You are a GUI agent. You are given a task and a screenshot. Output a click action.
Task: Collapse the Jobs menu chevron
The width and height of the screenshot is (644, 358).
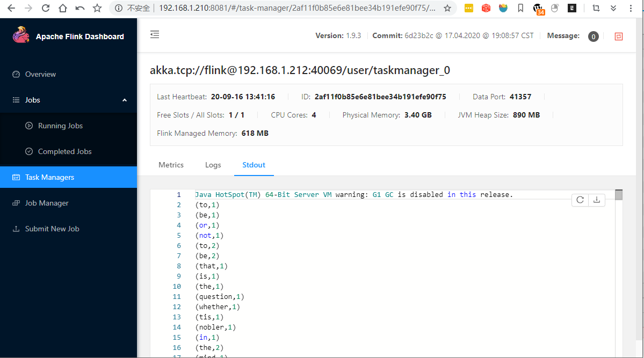point(125,100)
